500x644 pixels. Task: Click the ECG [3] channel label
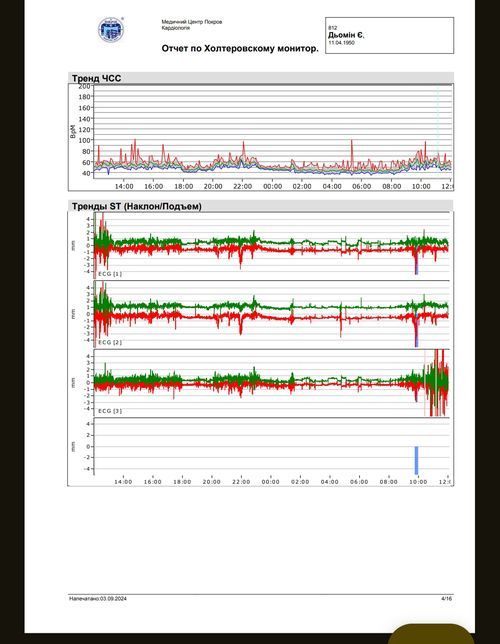[x=110, y=411]
